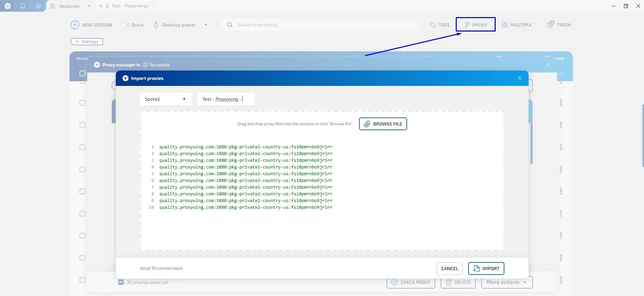Click the notification bell icon
This screenshot has height=296, width=644.
pyautogui.click(x=23, y=6)
